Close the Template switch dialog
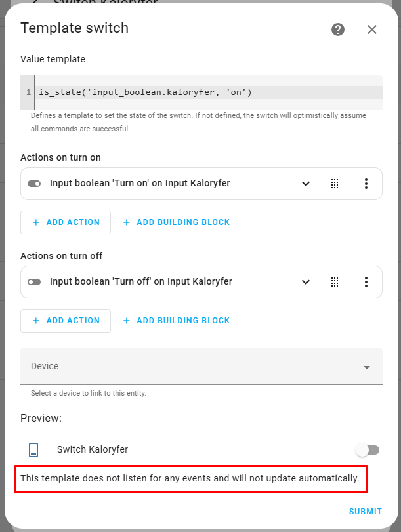The height and width of the screenshot is (532, 401). (372, 30)
